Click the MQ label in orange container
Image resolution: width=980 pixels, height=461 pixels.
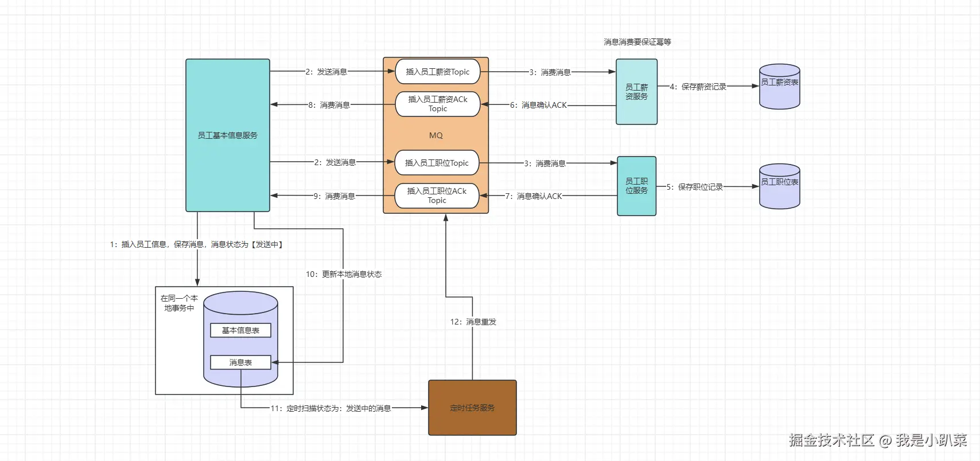(436, 135)
